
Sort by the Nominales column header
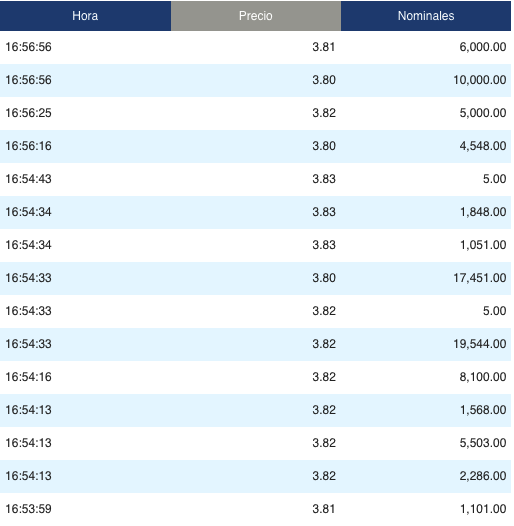426,16
